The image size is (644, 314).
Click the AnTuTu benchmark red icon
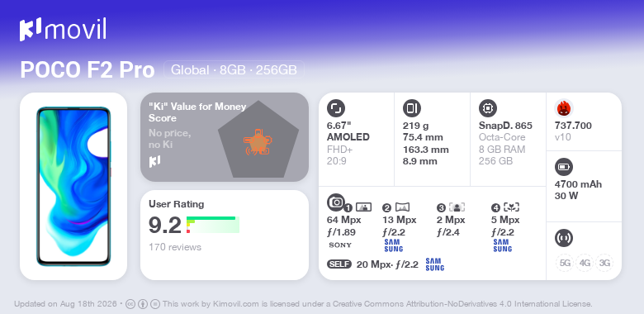tap(564, 108)
